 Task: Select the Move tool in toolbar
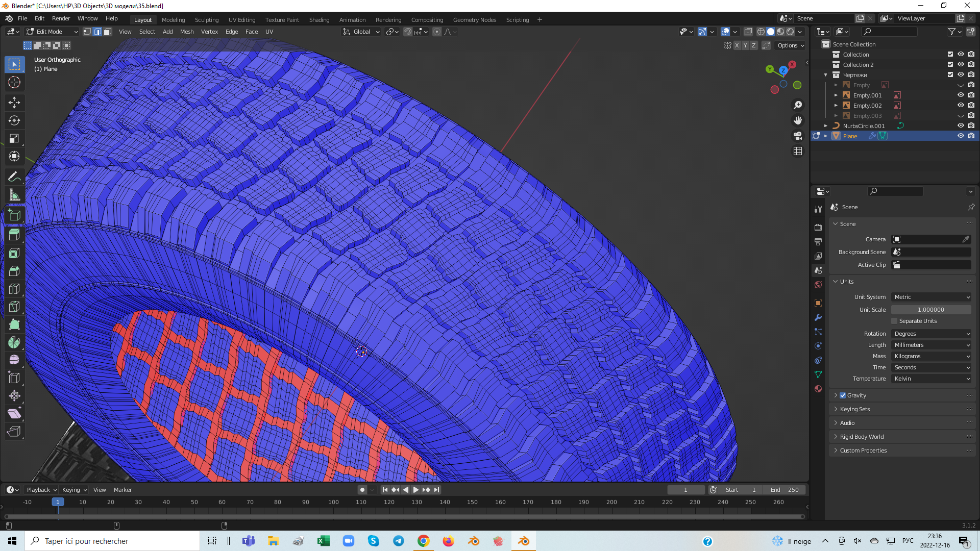tap(14, 103)
